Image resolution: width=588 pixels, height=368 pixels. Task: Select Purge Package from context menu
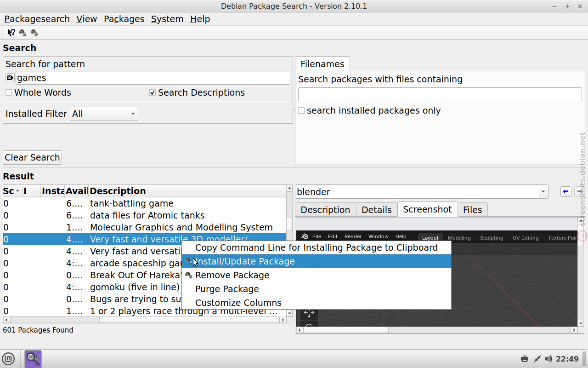[x=317, y=289]
